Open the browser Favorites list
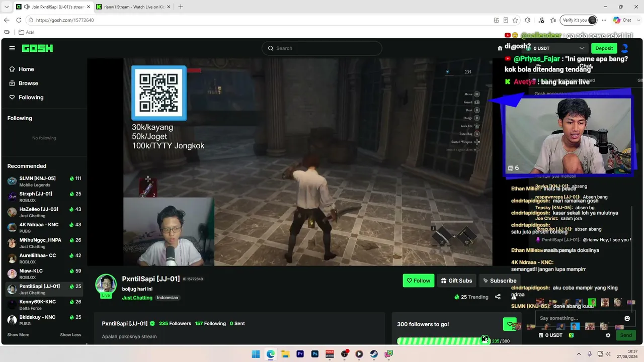This screenshot has width=644, height=362. coord(553,20)
